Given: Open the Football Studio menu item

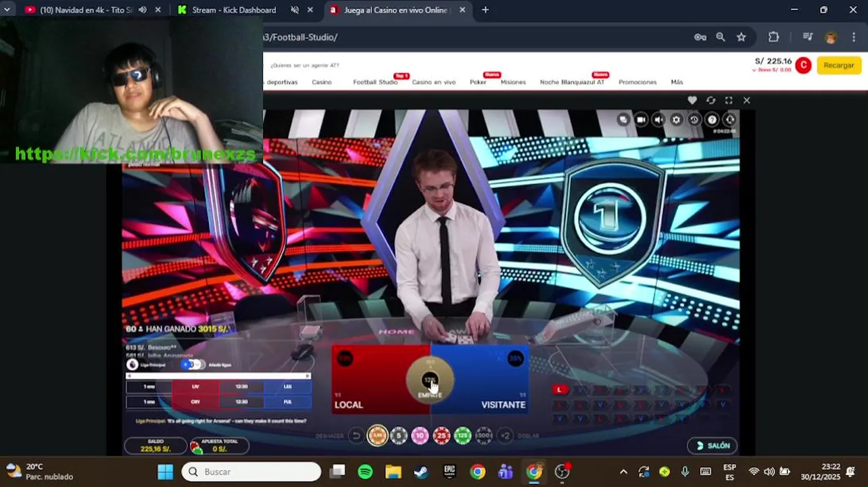Looking at the screenshot, I should pos(375,82).
